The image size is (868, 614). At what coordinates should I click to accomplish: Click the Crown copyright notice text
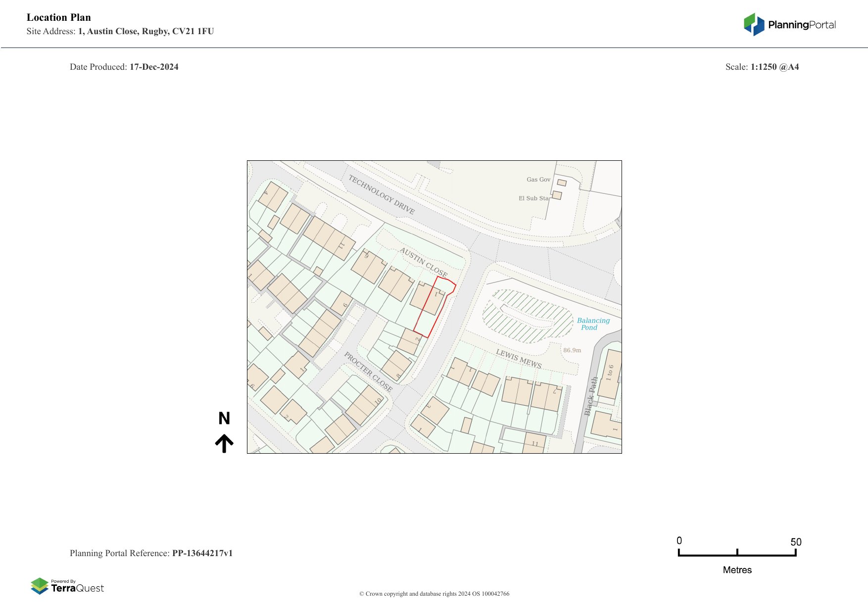[x=434, y=594]
